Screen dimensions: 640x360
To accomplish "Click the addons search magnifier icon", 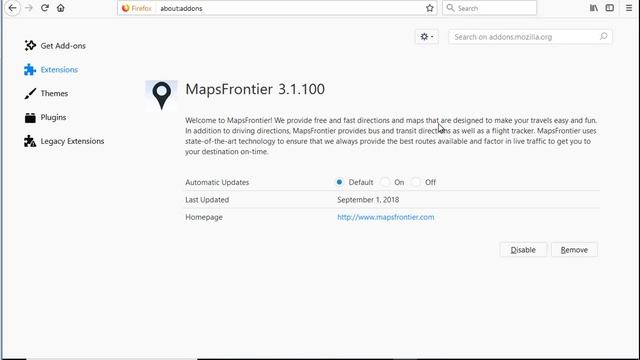I will click(603, 37).
